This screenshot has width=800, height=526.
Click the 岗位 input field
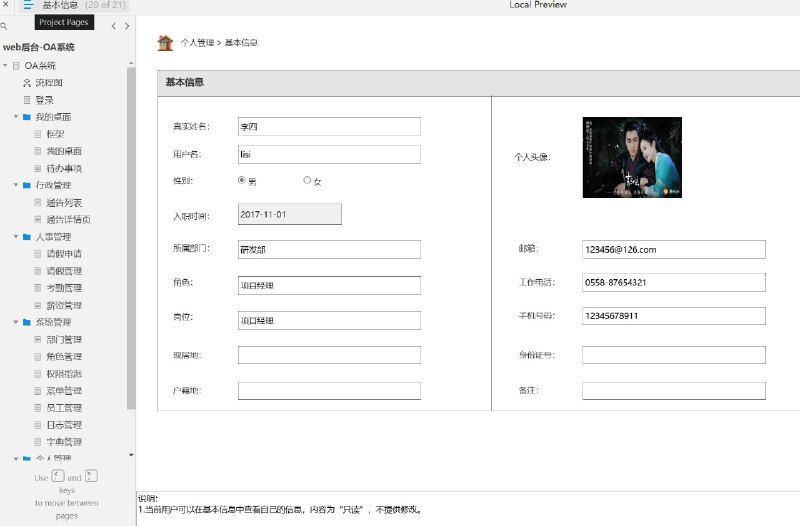coord(329,320)
